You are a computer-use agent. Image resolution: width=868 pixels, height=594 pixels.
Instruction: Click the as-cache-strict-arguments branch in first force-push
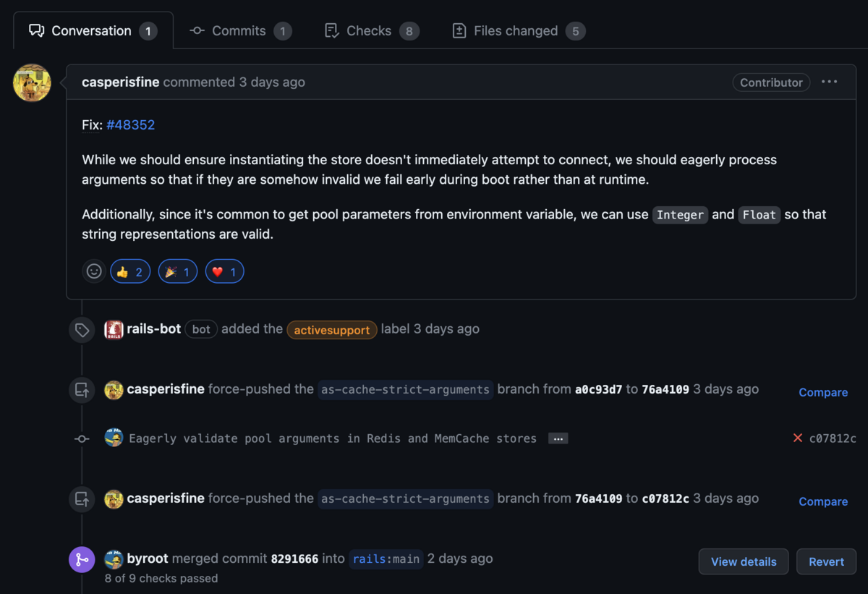click(x=405, y=389)
